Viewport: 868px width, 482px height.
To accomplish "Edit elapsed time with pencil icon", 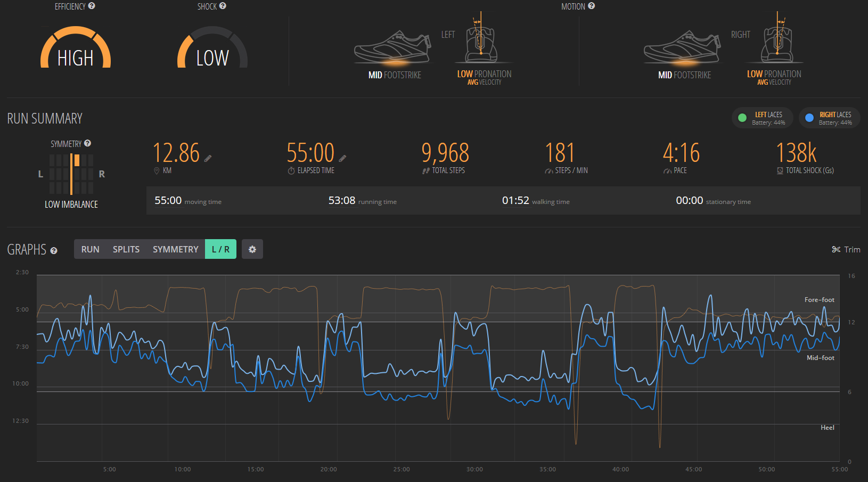I will 342,158.
